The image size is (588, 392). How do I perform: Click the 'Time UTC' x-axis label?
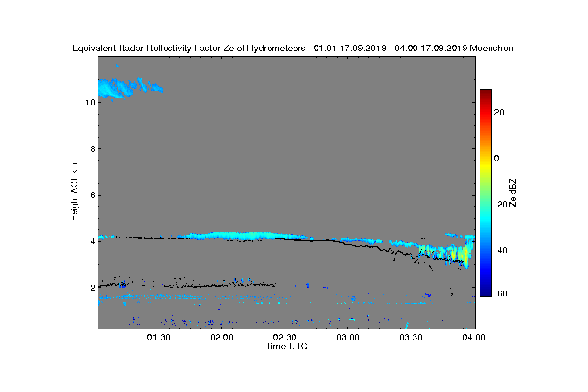click(287, 346)
